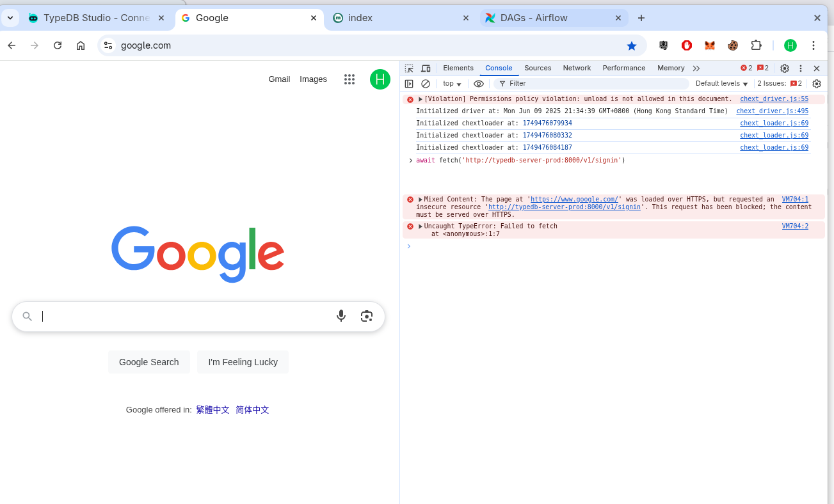Click the Google Search button

[x=149, y=362]
